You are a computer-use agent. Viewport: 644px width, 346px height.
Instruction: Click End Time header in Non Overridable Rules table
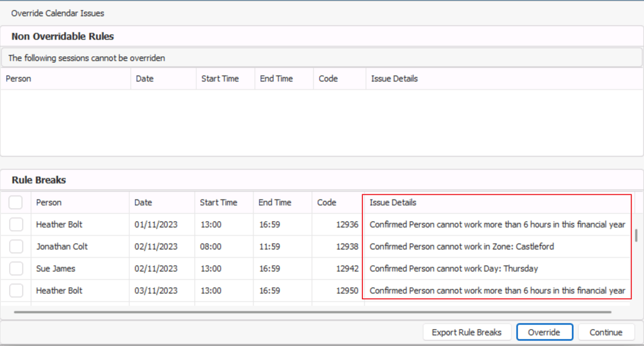[x=276, y=79]
